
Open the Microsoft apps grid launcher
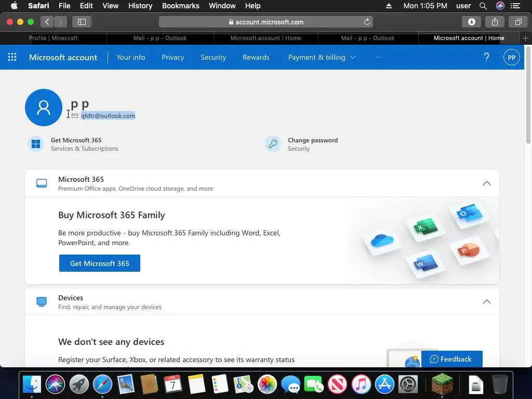[x=12, y=57]
